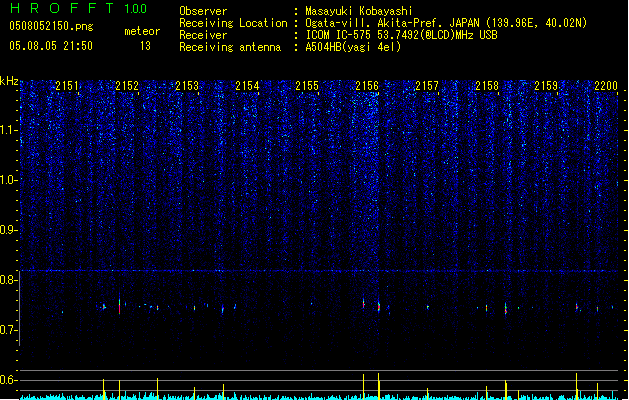Click the meteor echo just after 2158
This screenshot has width=629, height=400.
click(506, 309)
